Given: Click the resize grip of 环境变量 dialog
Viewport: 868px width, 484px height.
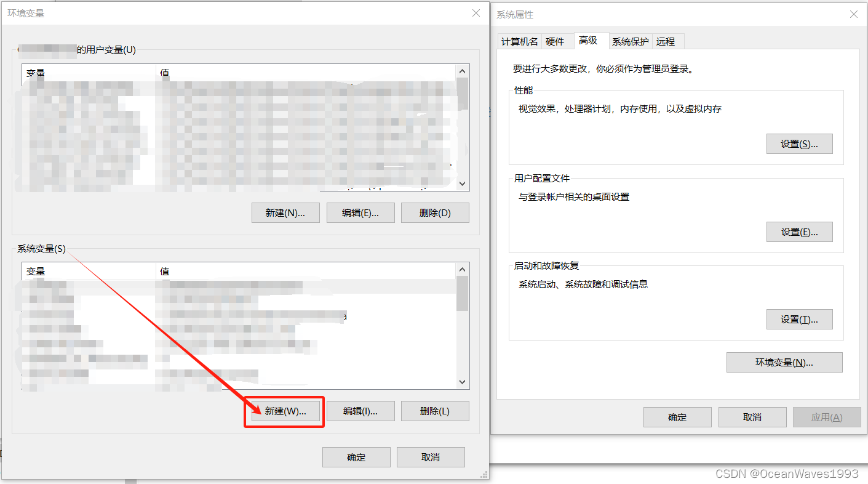Looking at the screenshot, I should [484, 474].
